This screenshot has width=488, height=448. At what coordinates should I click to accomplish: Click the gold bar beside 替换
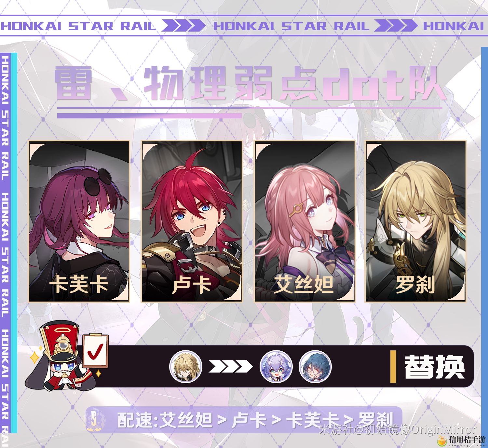tap(393, 366)
